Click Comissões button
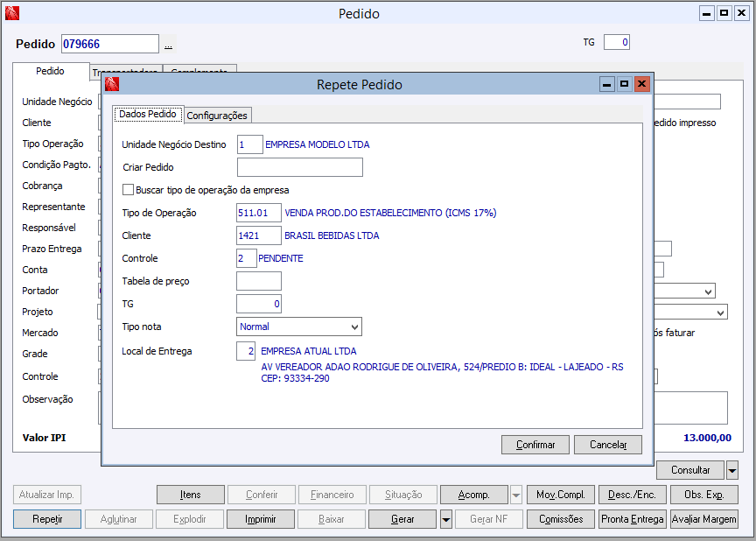Screen dimensions: 756x541 click(x=561, y=519)
